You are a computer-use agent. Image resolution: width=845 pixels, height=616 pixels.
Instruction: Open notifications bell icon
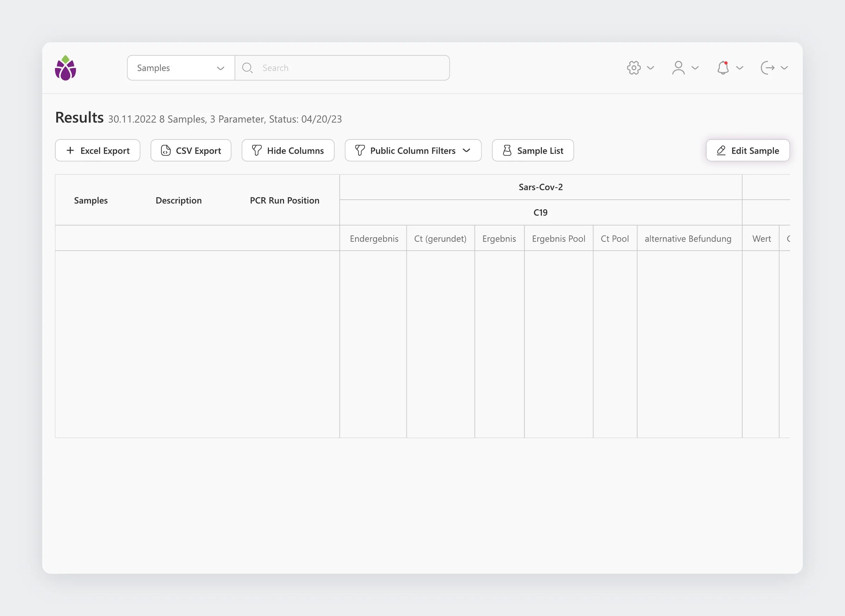coord(723,68)
